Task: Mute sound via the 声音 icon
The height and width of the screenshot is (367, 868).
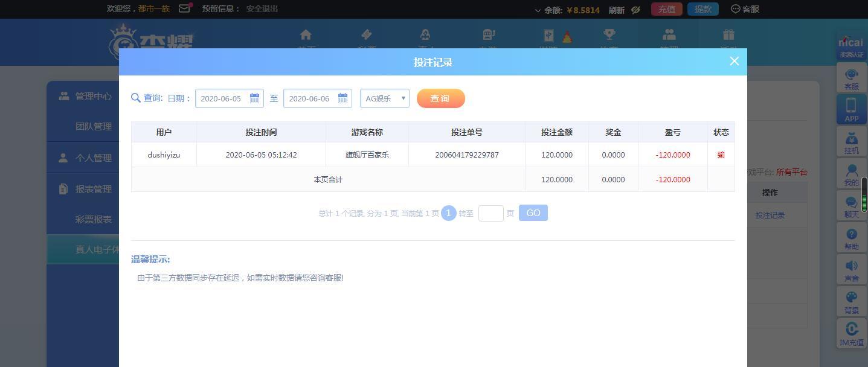Action: (x=851, y=269)
